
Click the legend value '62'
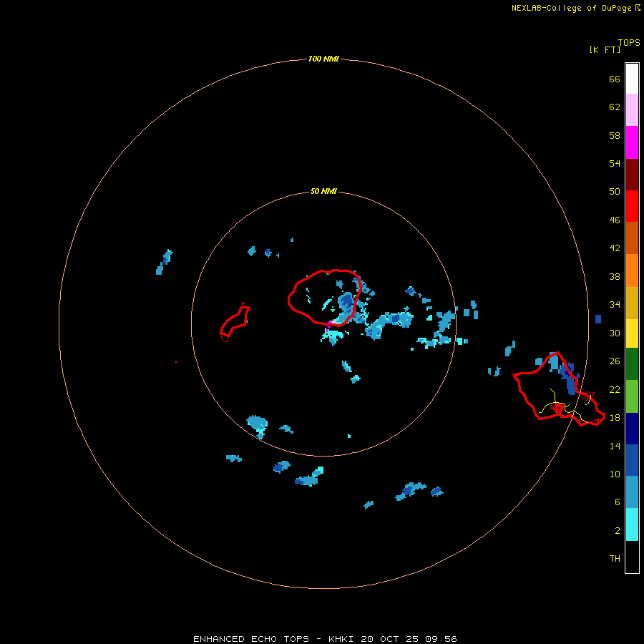(x=615, y=107)
